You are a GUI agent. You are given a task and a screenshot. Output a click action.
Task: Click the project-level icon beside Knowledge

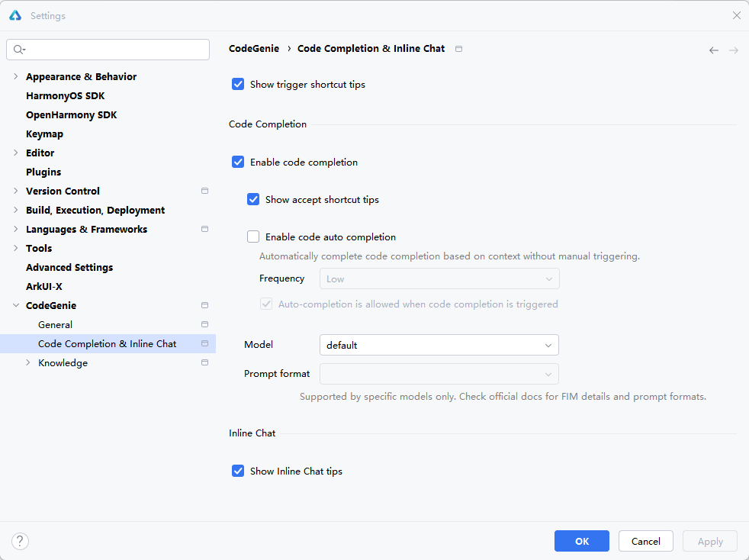coord(204,363)
